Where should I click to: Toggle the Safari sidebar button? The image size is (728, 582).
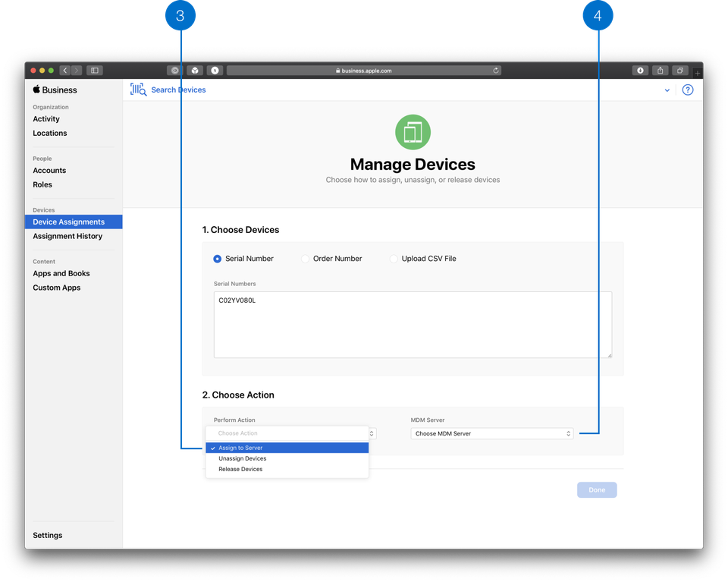pos(95,71)
